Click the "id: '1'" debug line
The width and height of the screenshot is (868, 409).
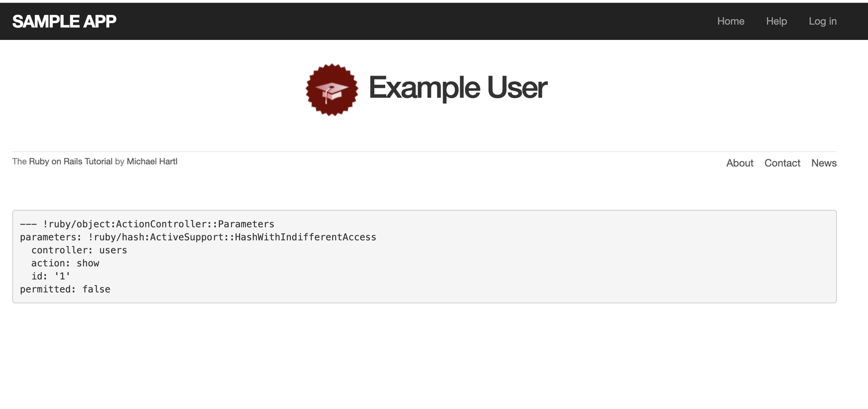[x=51, y=276]
